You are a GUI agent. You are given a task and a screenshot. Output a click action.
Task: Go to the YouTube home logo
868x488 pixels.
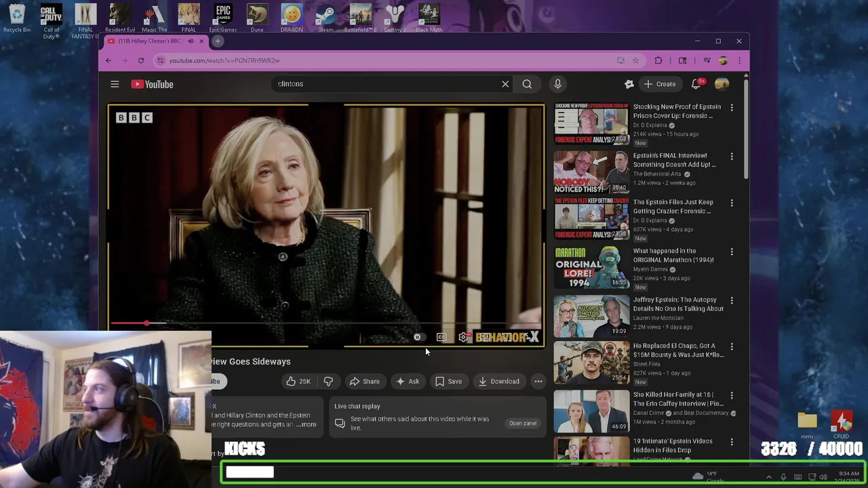[152, 84]
